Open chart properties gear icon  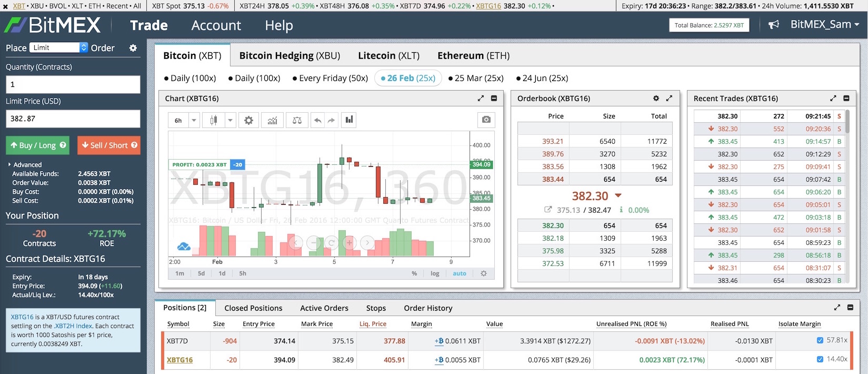(x=248, y=121)
